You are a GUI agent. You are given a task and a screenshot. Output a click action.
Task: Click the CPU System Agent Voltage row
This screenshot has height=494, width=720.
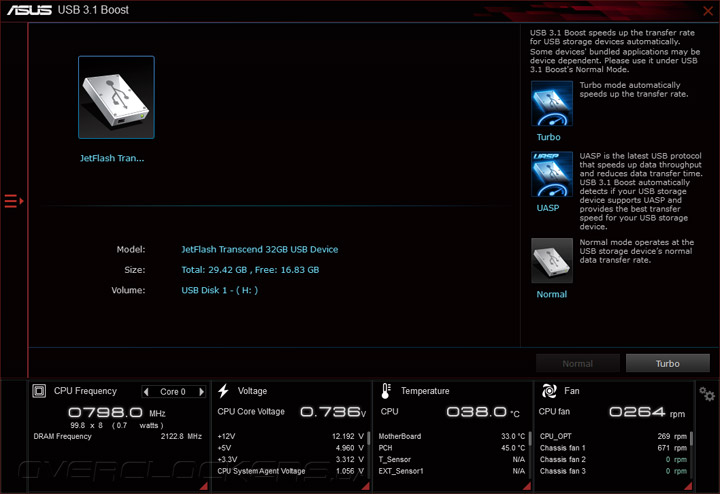291,471
